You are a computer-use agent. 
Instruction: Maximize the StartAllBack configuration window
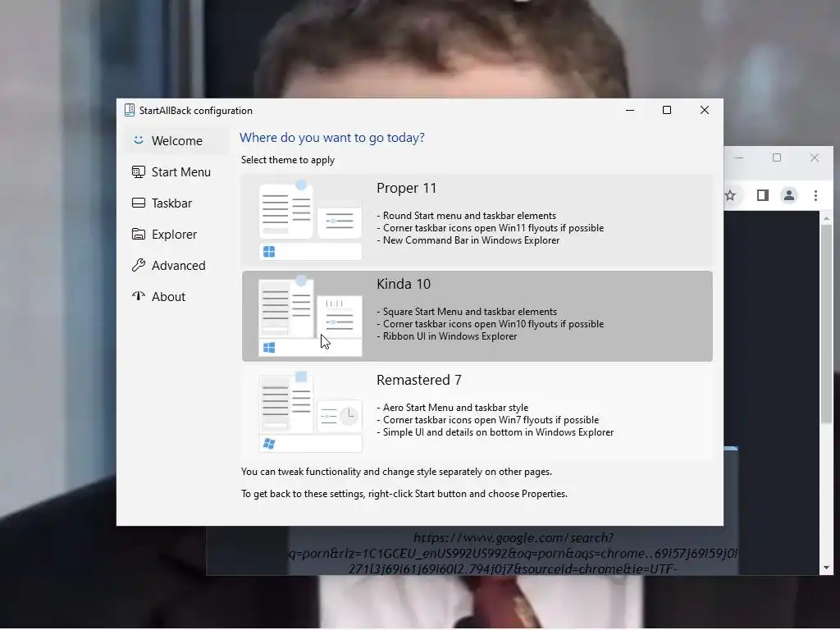click(x=667, y=111)
